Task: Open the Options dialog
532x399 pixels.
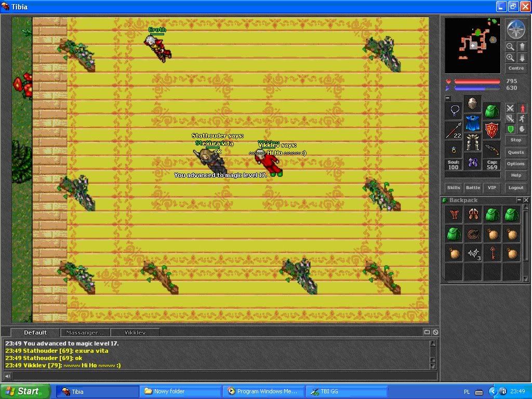Action: point(516,164)
